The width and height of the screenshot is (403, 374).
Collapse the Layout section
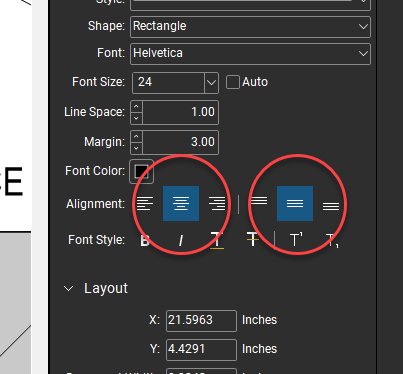[69, 289]
